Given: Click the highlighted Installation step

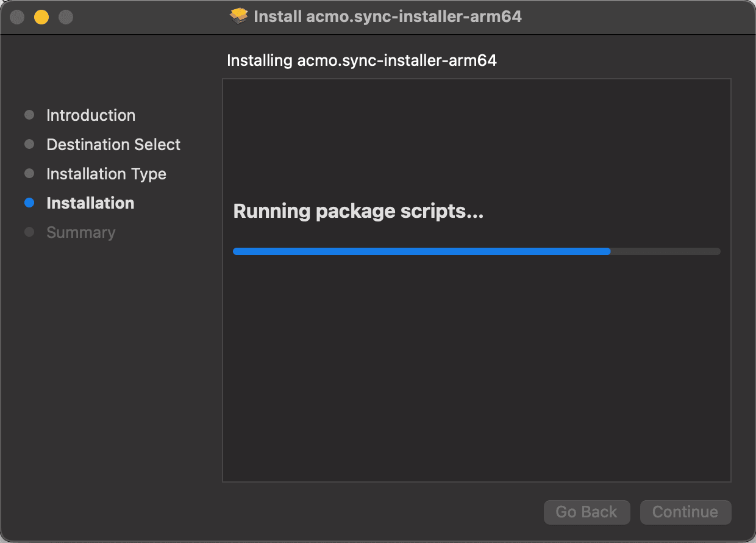Looking at the screenshot, I should tap(90, 203).
